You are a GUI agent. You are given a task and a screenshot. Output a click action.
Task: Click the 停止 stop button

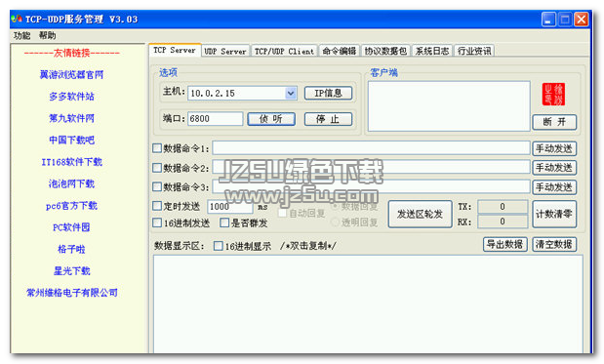[328, 119]
